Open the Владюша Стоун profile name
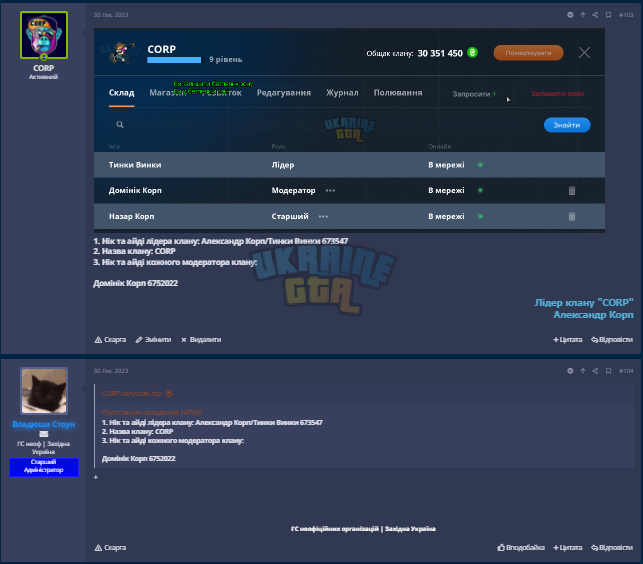643x564 pixels. (43, 424)
